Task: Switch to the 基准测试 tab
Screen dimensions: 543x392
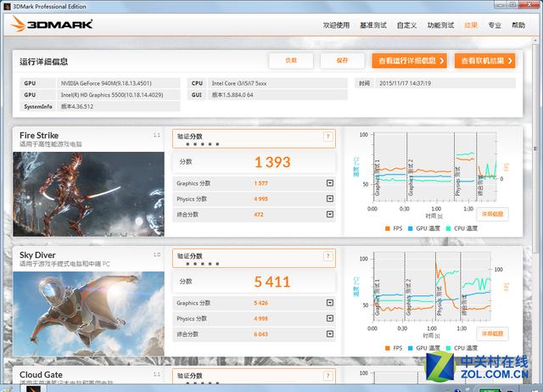Action: tap(373, 25)
